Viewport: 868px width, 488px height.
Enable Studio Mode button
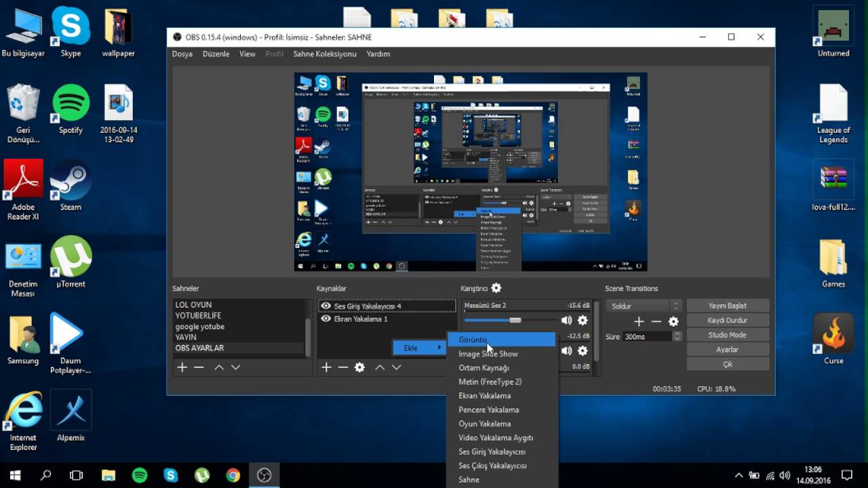tap(728, 335)
